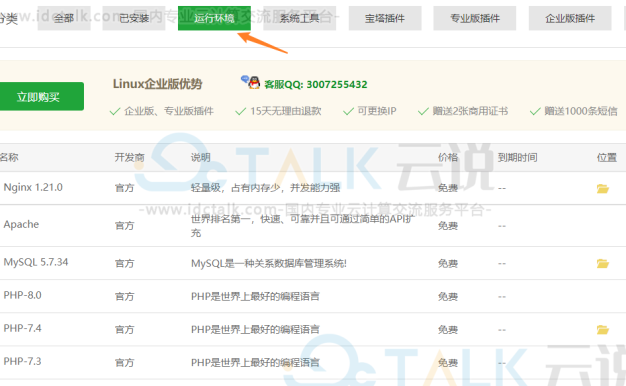The image size is (626, 386).
Task: Select the 企业版插件 category tab
Action: coord(570,18)
